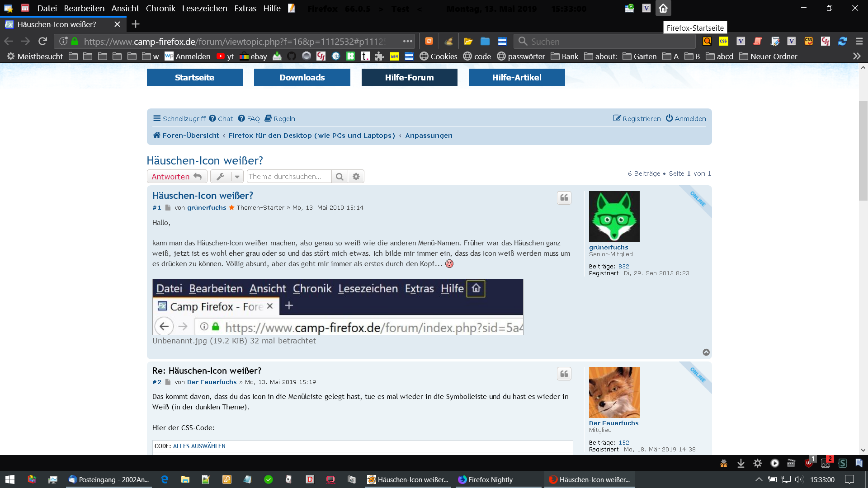Click the home icon in the menu bar
This screenshot has height=488, width=868.
click(663, 8)
